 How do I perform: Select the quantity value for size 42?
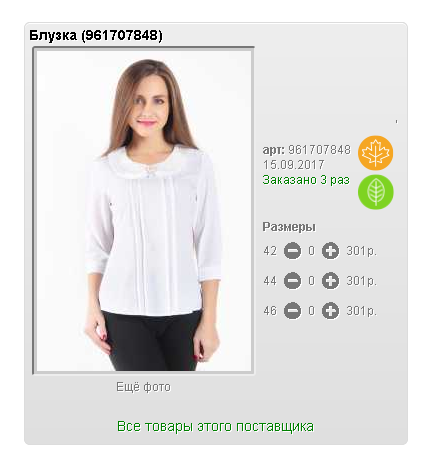coord(311,251)
